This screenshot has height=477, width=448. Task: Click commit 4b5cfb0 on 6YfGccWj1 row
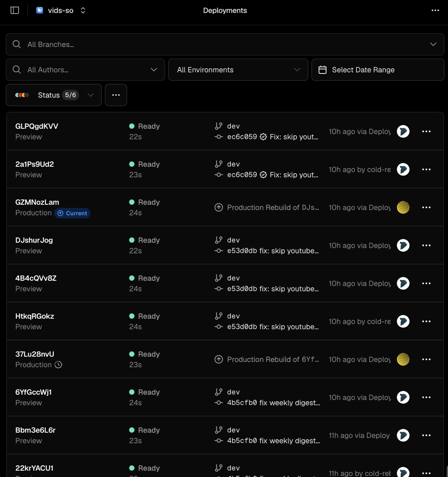[x=242, y=403]
